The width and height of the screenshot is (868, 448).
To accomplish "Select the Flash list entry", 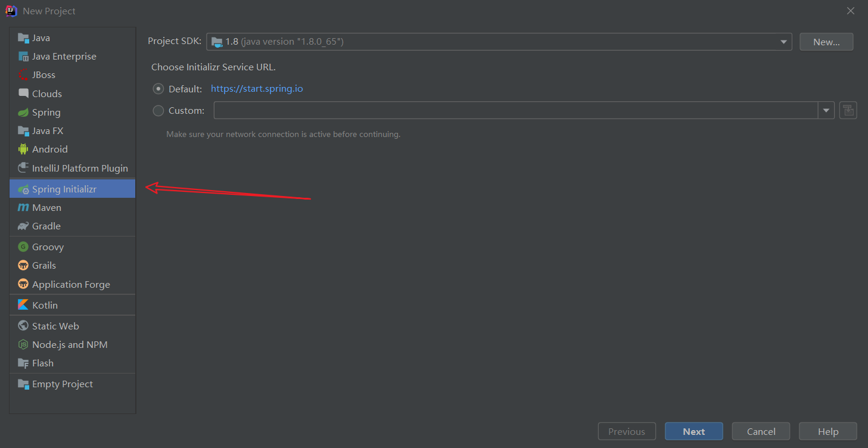I will (x=73, y=363).
